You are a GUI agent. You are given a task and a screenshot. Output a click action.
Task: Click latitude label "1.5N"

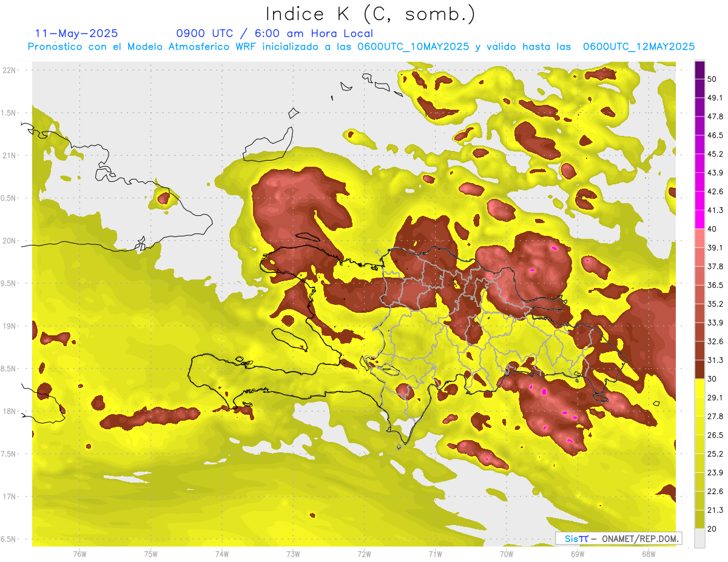pos(9,113)
